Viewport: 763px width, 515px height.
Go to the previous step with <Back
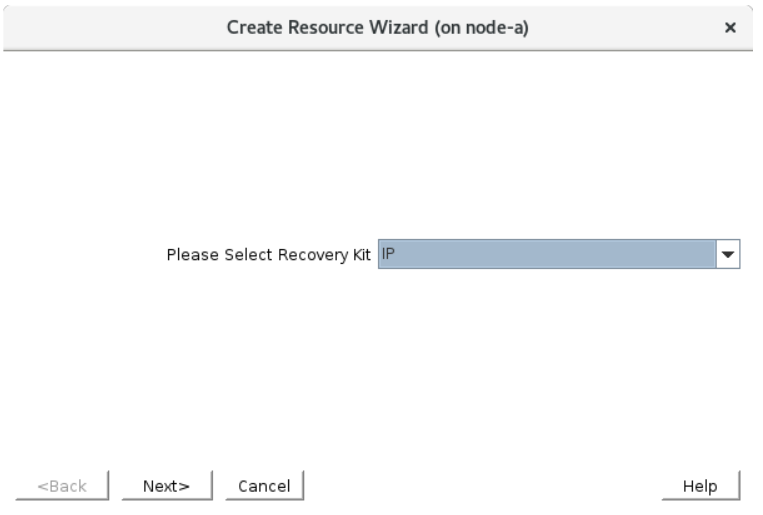(61, 486)
